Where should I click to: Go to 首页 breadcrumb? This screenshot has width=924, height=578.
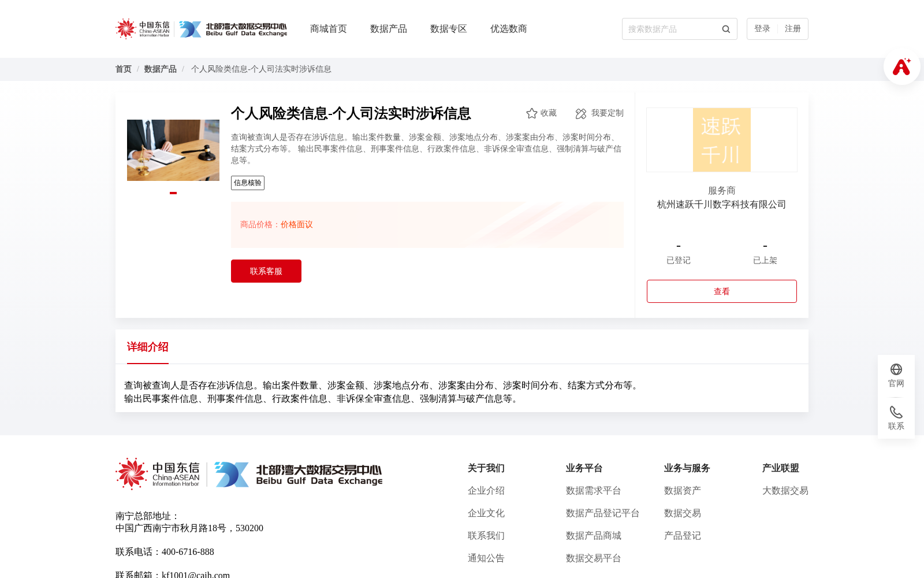[124, 69]
